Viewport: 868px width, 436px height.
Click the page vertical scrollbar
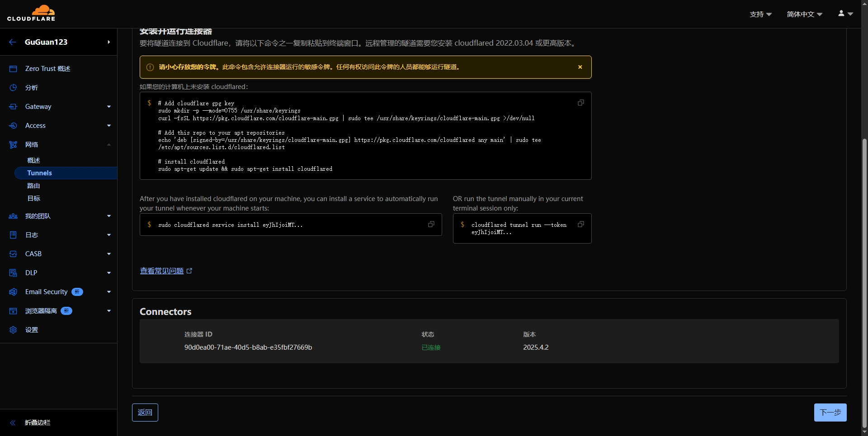[864, 283]
